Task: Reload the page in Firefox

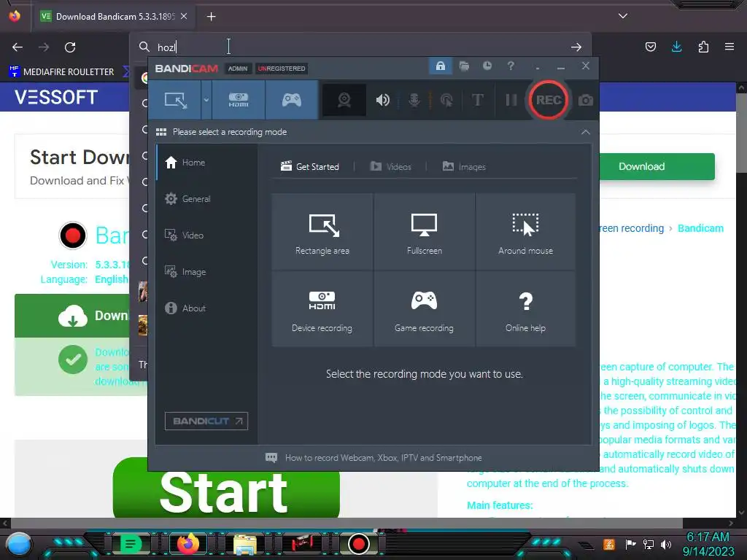Action: (70, 47)
